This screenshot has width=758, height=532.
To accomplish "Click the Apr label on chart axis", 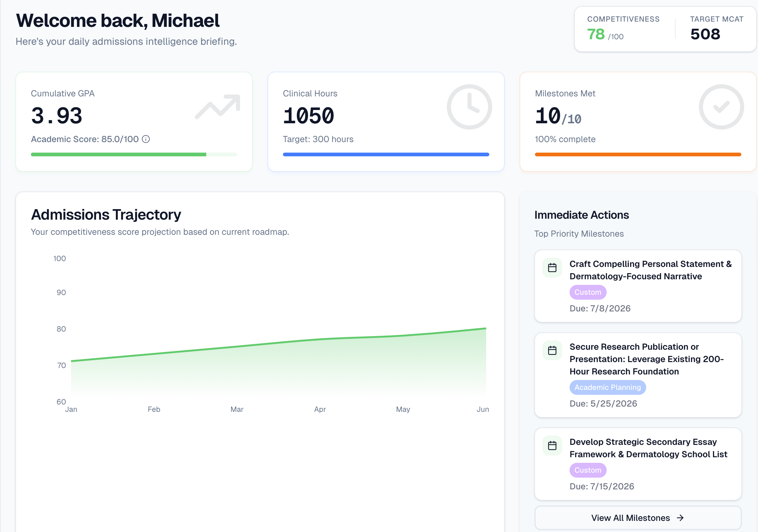I will pos(320,409).
